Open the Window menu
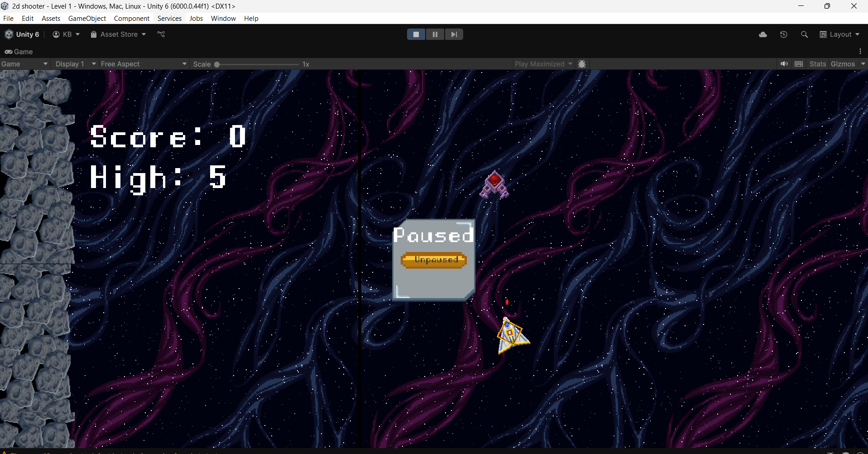This screenshot has height=454, width=868. 223,19
